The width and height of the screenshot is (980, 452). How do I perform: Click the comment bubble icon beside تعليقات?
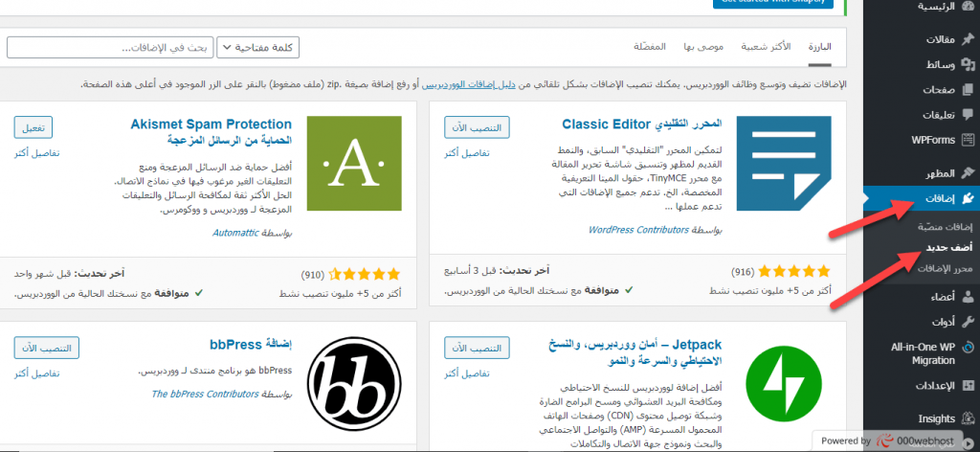(x=969, y=114)
